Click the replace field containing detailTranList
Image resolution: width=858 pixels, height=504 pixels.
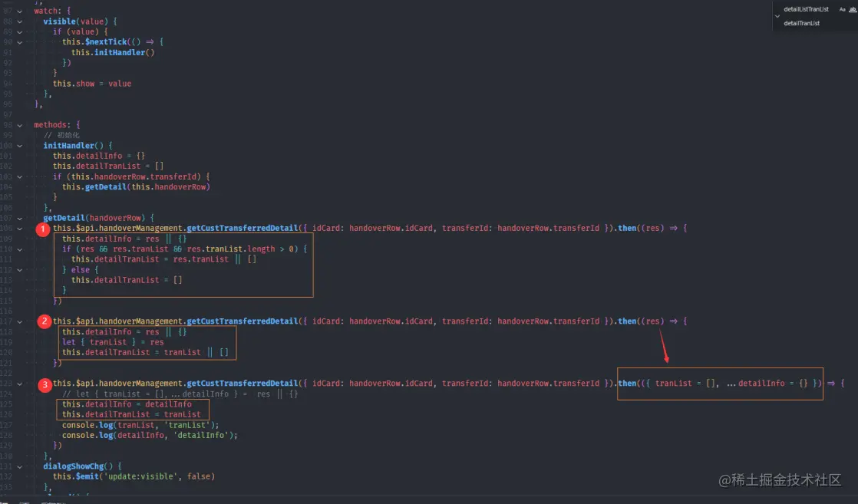802,23
